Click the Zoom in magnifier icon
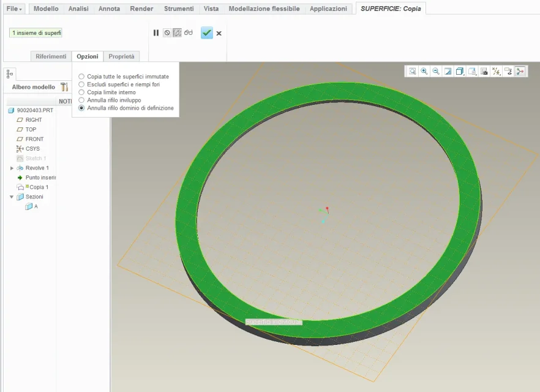 pyautogui.click(x=424, y=72)
